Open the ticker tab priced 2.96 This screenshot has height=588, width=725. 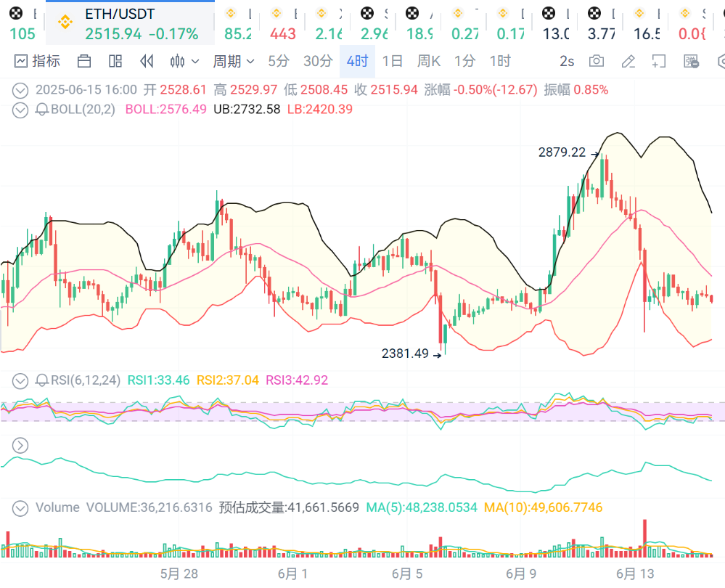tap(374, 23)
